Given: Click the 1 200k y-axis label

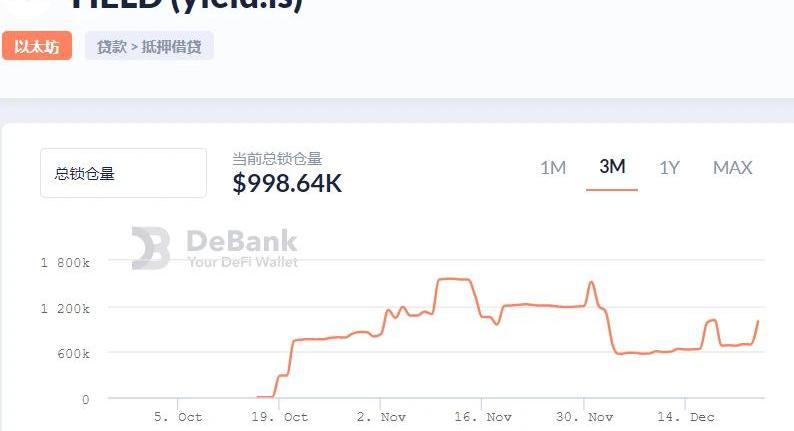Looking at the screenshot, I should [65, 308].
